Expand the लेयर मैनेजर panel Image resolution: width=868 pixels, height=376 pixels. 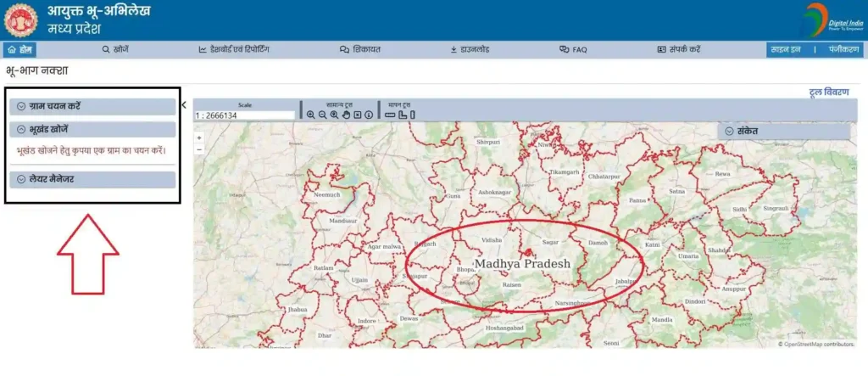(x=92, y=180)
